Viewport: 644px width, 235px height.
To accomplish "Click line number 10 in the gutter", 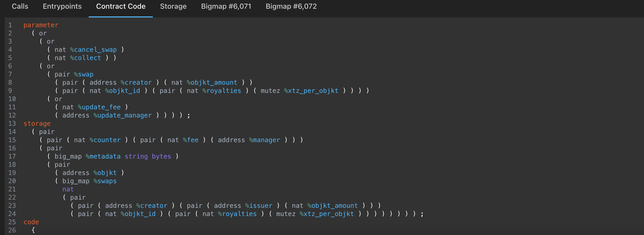I will tap(12, 99).
